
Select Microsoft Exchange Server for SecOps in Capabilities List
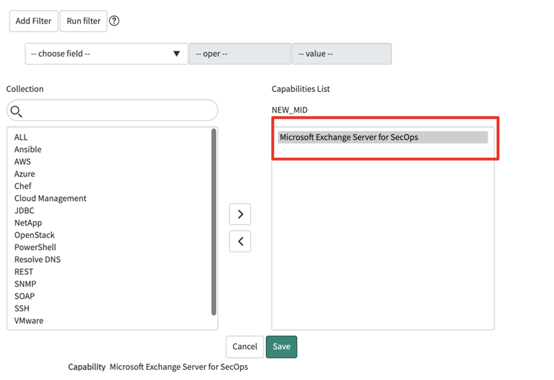pyautogui.click(x=383, y=137)
